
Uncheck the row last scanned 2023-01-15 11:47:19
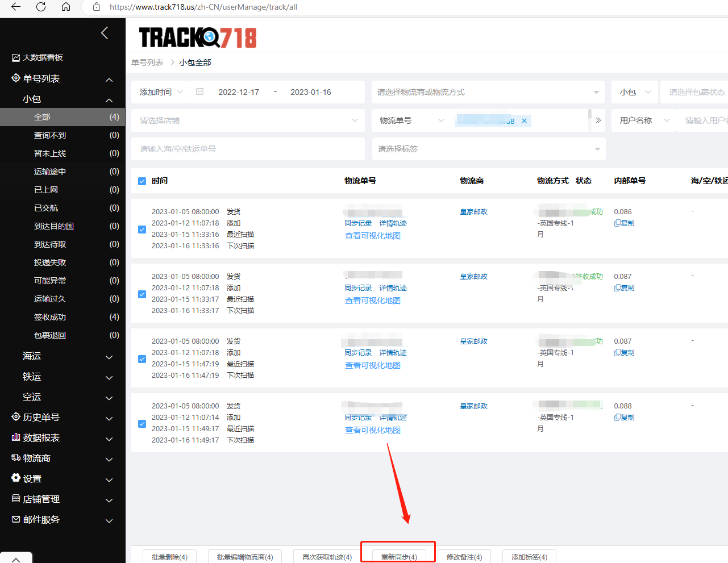(142, 359)
